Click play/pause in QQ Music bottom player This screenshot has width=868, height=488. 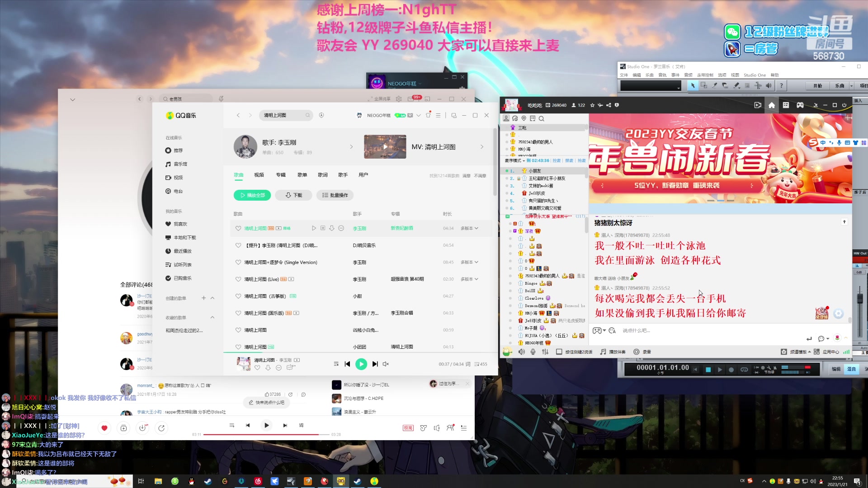point(361,364)
